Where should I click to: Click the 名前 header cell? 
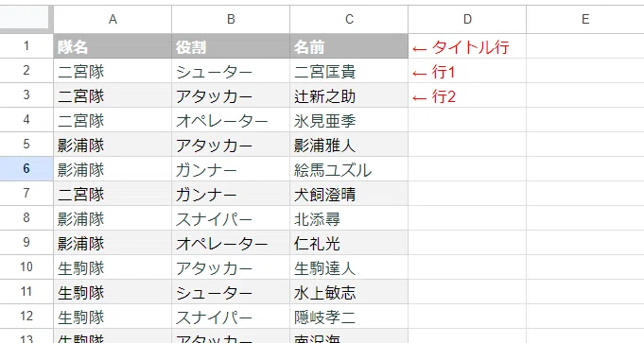point(349,46)
